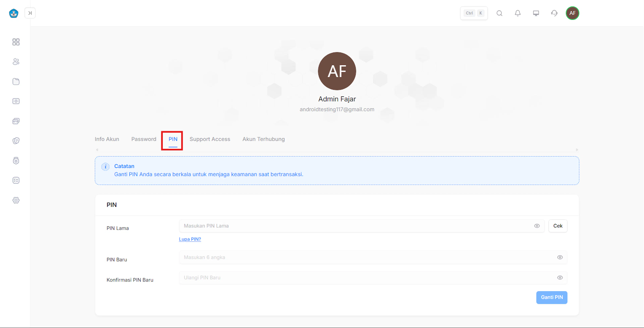
Task: Click the Ctrl K shortcut box
Action: [474, 13]
